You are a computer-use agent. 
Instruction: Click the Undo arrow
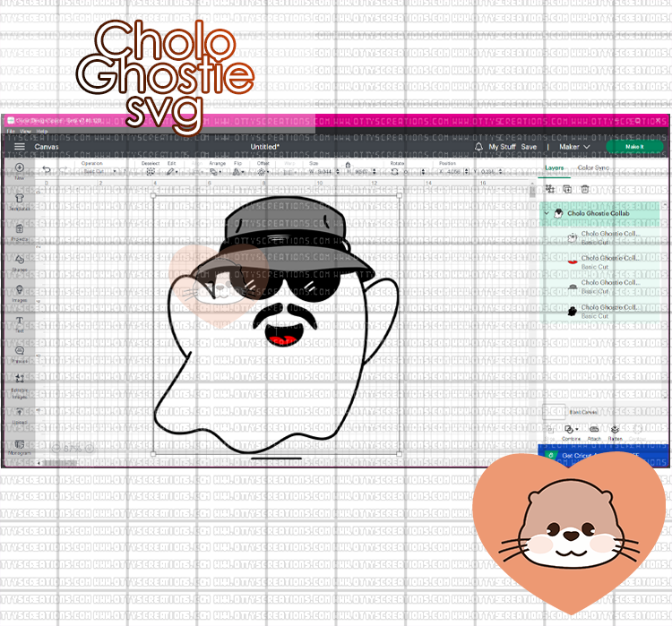[47, 170]
